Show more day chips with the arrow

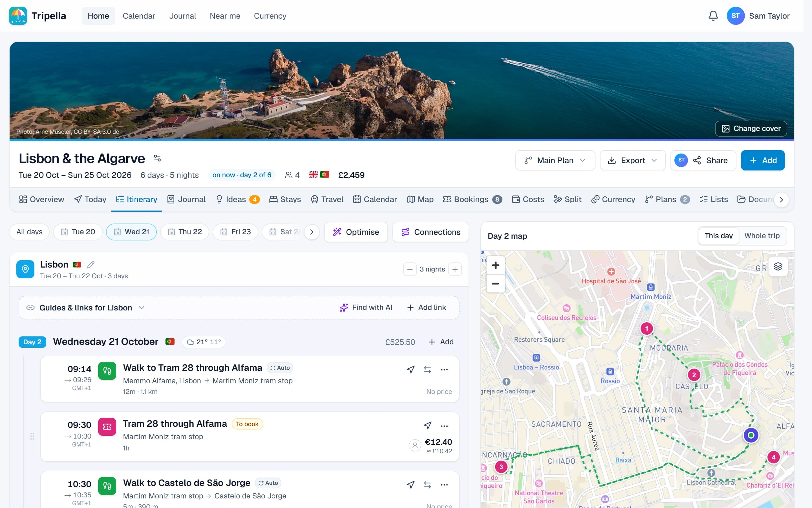312,232
